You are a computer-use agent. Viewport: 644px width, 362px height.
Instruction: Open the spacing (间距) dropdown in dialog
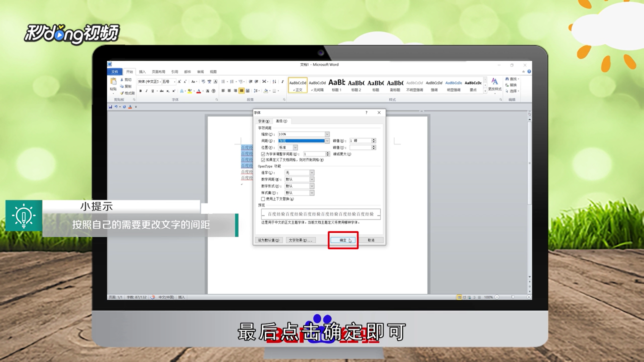coord(327,141)
